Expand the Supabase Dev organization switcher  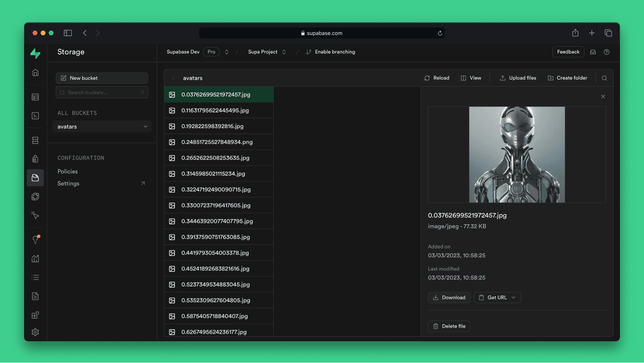(x=227, y=52)
